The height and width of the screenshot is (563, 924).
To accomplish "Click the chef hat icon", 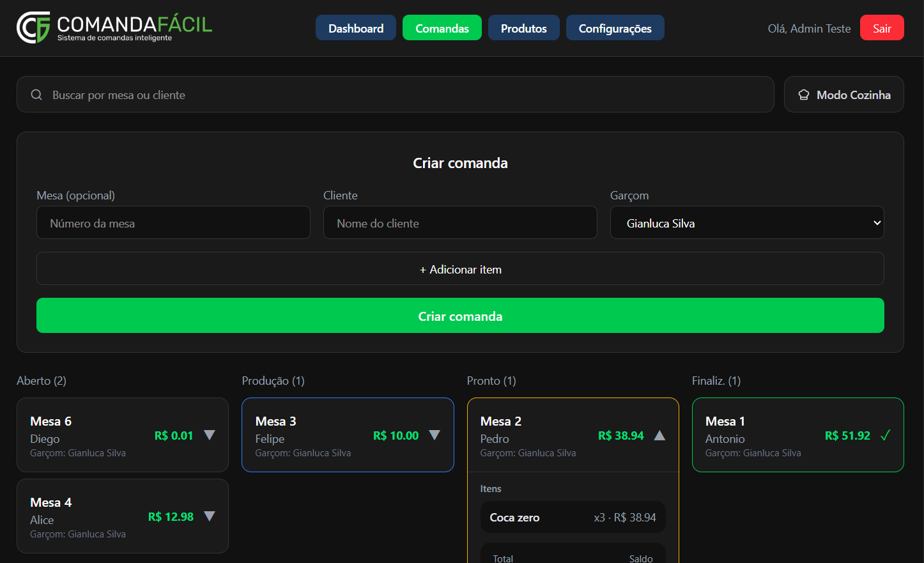I will point(804,95).
